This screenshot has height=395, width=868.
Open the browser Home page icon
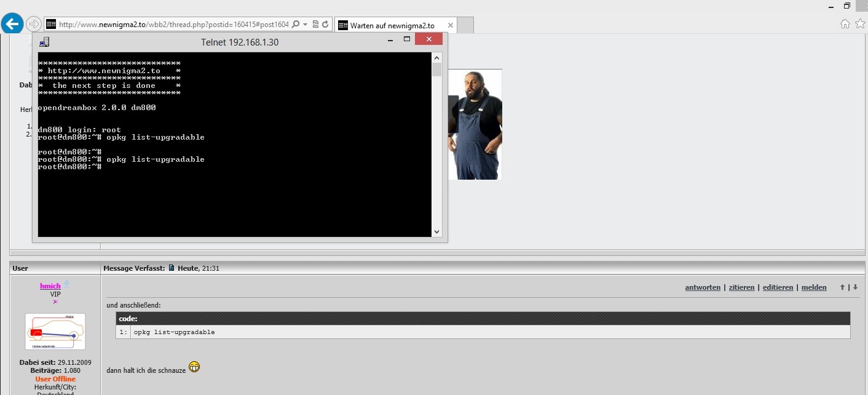[845, 24]
